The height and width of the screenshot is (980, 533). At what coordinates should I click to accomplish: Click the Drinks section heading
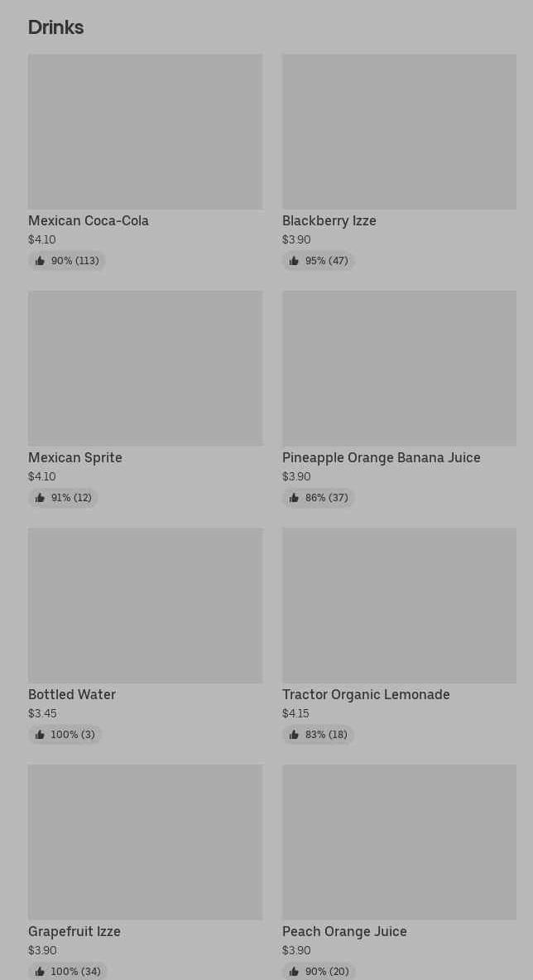click(55, 27)
